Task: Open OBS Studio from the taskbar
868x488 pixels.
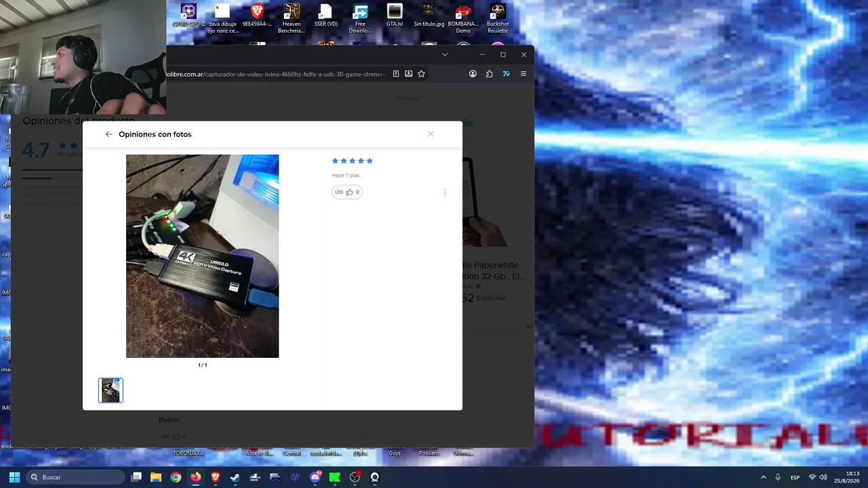Action: (x=355, y=477)
